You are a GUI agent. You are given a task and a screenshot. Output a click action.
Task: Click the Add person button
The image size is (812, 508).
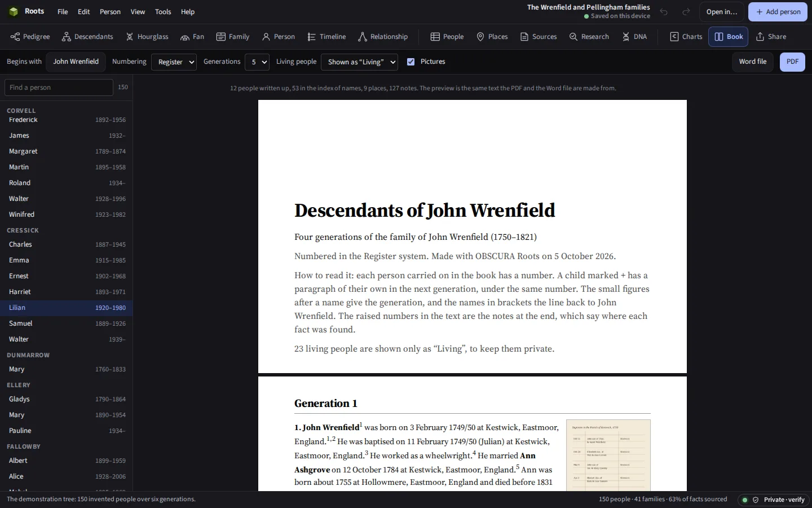(x=778, y=12)
